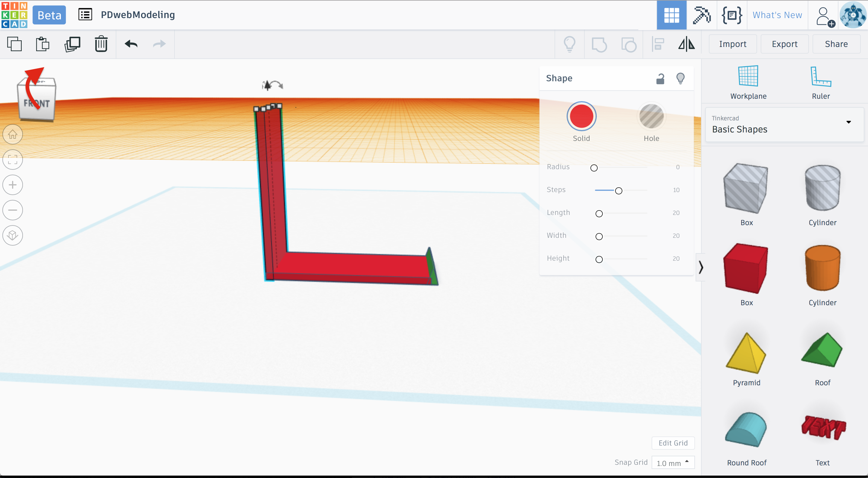Image resolution: width=868 pixels, height=478 pixels.
Task: Click the Duplicate toolbar icon
Action: click(x=72, y=44)
